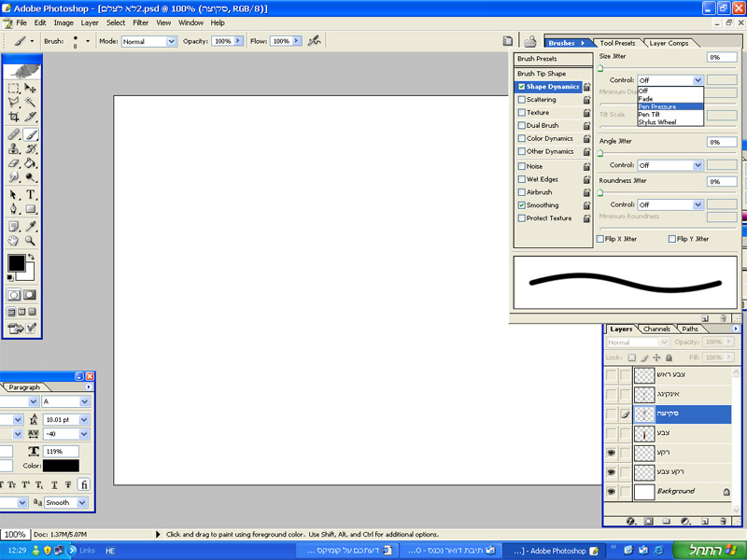Select the Eraser tool
The height and width of the screenshot is (560, 747).
point(14,162)
